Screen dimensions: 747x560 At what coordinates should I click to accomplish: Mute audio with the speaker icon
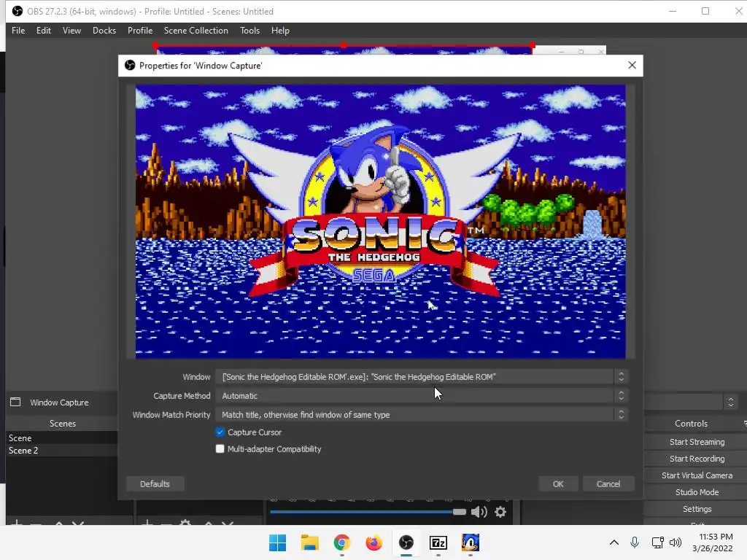(479, 512)
